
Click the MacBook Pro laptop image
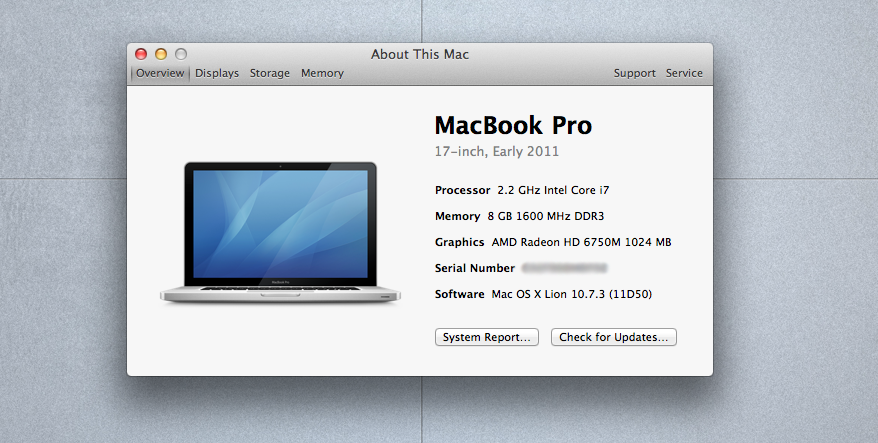tap(280, 232)
